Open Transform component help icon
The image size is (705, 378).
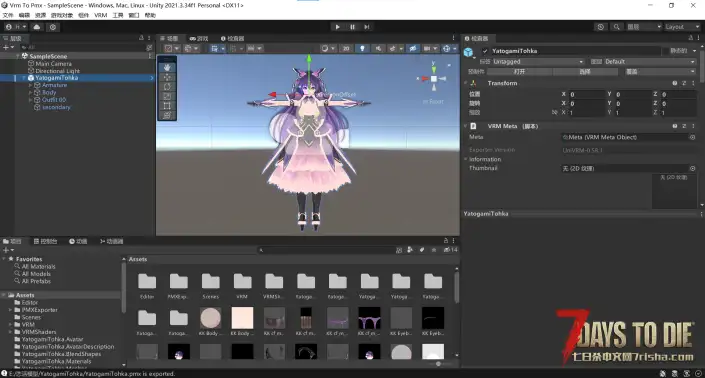pos(675,83)
